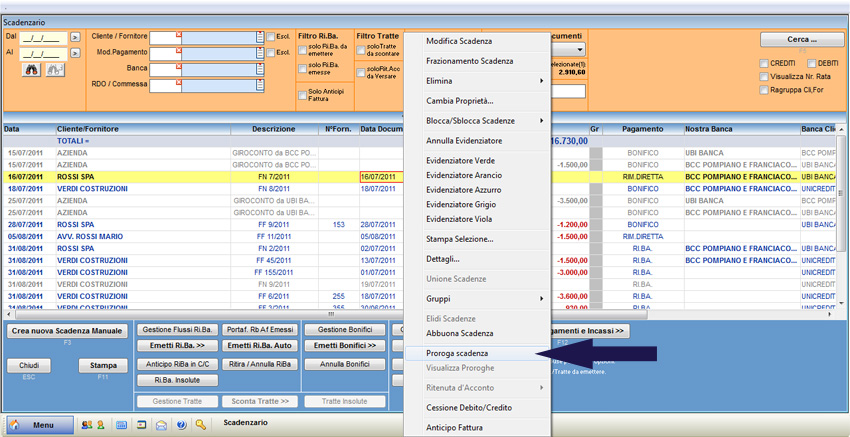
Task: Open the two-users icon in bottom toolbar
Action: tap(86, 425)
